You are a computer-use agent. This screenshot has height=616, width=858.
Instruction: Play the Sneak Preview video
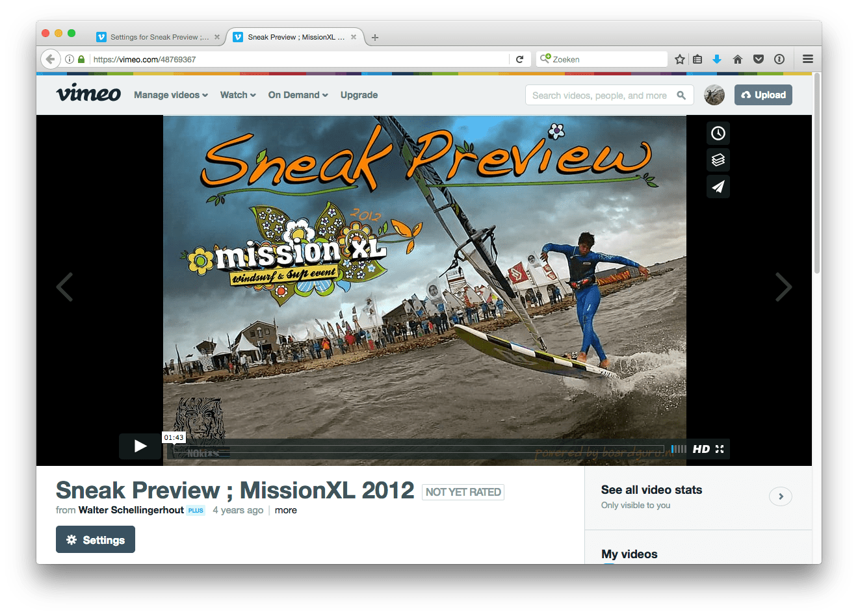click(x=140, y=446)
